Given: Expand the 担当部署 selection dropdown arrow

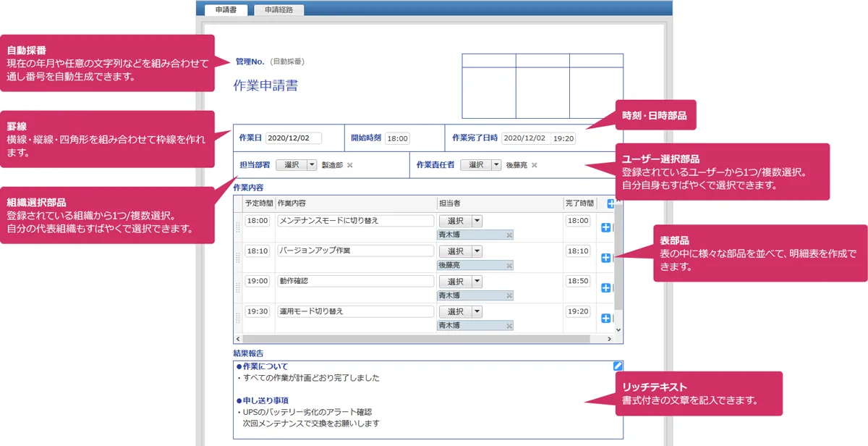Looking at the screenshot, I should (312, 165).
